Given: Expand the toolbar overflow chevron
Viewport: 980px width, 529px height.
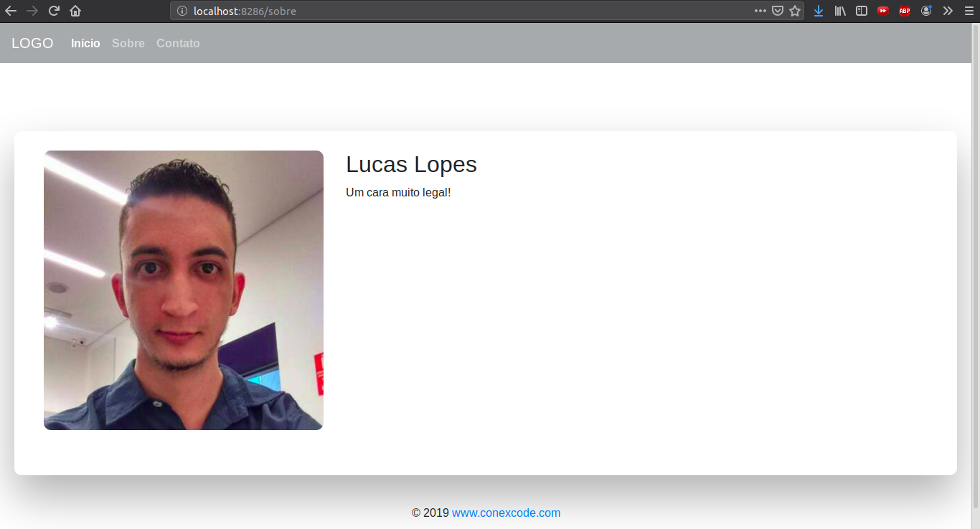Looking at the screenshot, I should [x=948, y=11].
